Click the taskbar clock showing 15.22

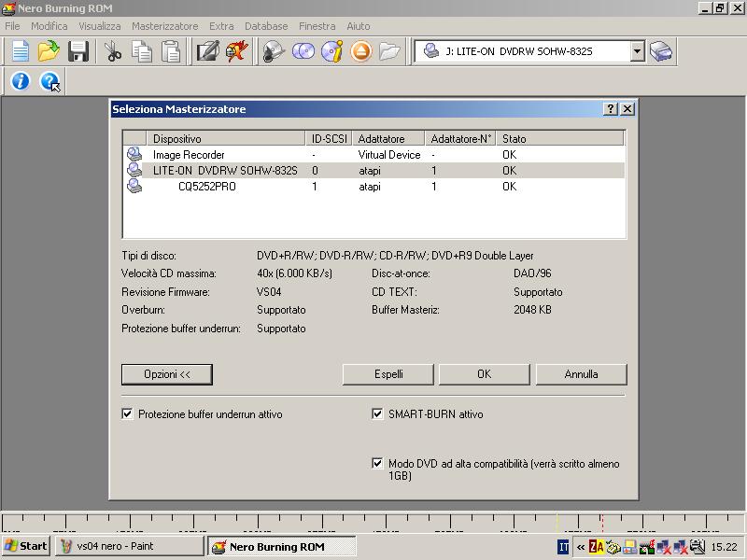[x=725, y=547]
